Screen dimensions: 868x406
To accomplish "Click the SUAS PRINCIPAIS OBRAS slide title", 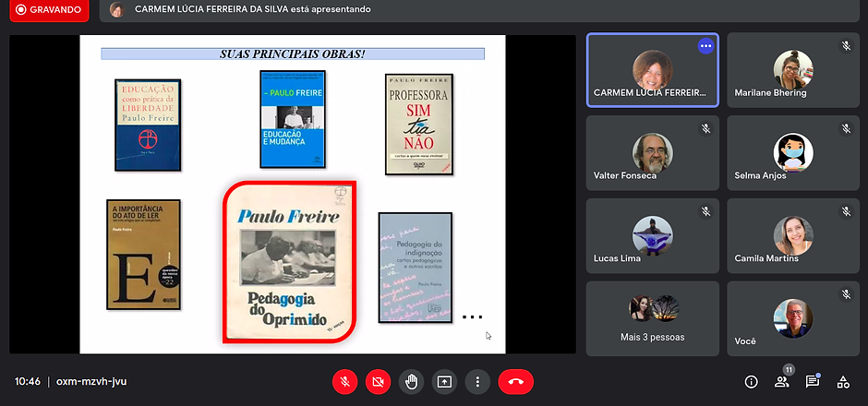I will point(293,54).
